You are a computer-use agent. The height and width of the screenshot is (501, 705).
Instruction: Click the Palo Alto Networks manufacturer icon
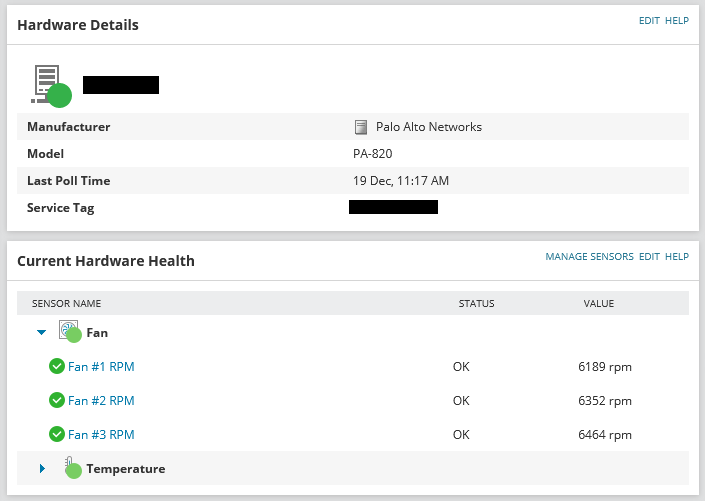[x=361, y=127]
